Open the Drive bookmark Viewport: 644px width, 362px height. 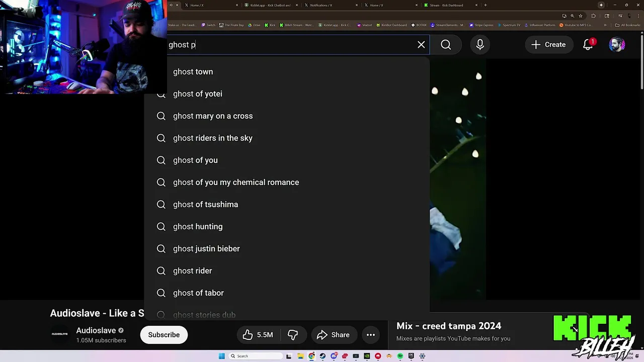click(254, 25)
